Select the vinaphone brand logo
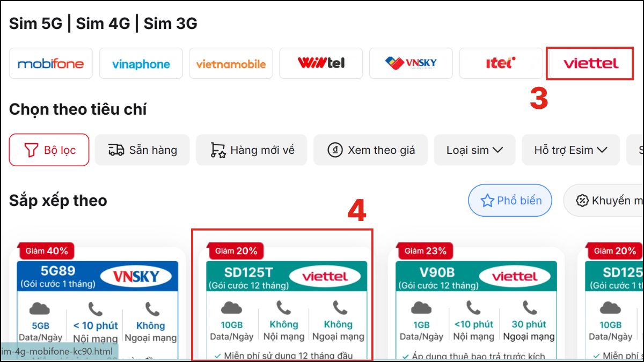The width and height of the screenshot is (644, 362). pyautogui.click(x=141, y=63)
